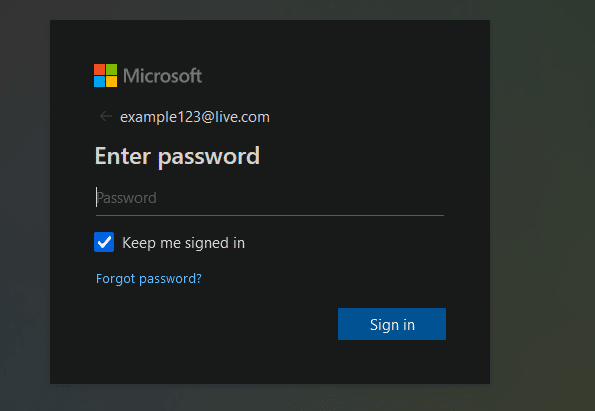Uncheck the Keep me signed in checkbox

point(104,242)
